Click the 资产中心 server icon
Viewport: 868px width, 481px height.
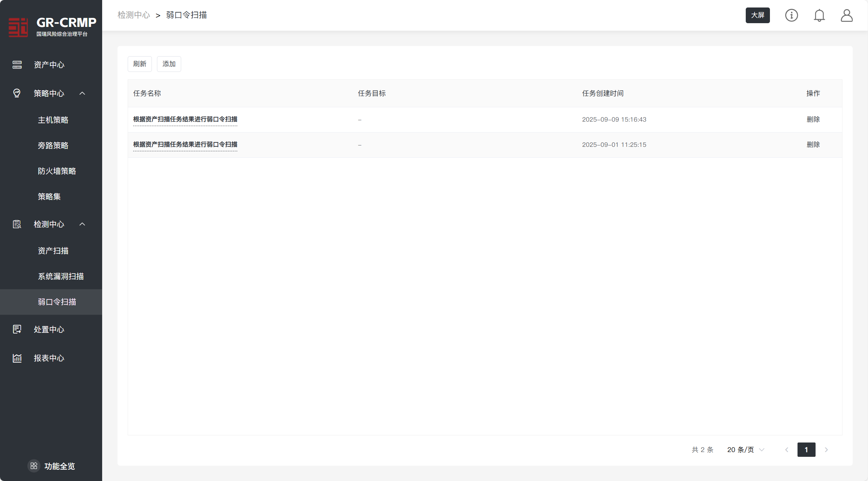pos(17,65)
